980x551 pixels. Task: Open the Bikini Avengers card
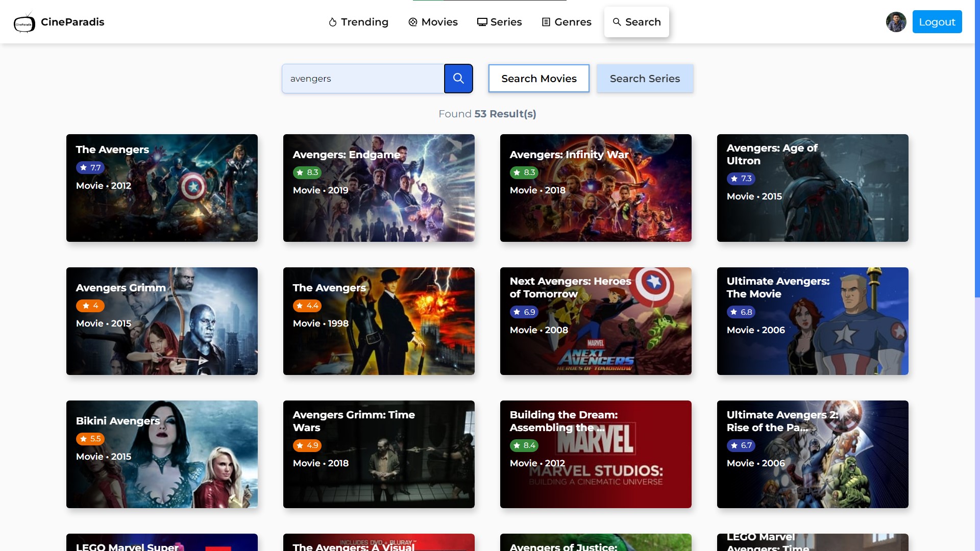pos(162,455)
